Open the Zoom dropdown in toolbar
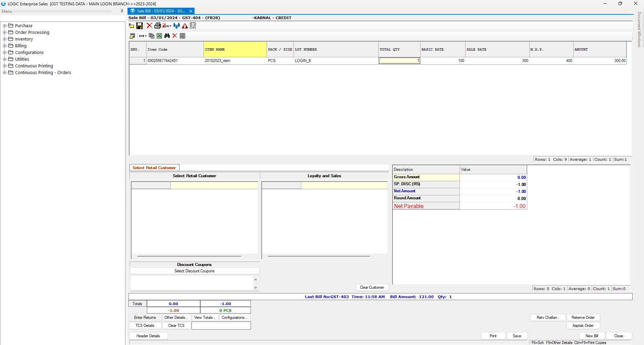This screenshot has height=345, width=644. click(167, 26)
